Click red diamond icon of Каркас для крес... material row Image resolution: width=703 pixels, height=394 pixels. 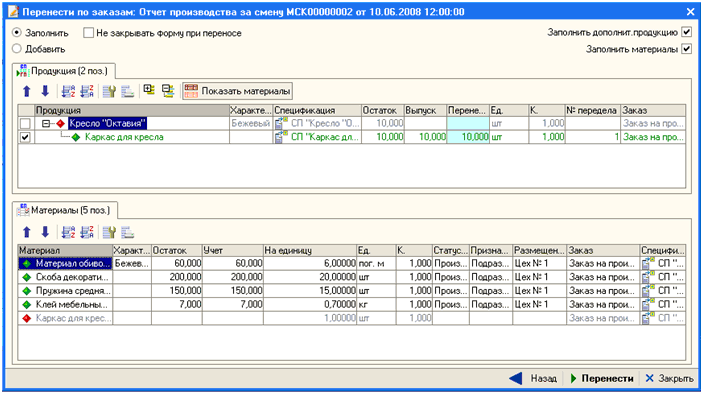pyautogui.click(x=27, y=318)
